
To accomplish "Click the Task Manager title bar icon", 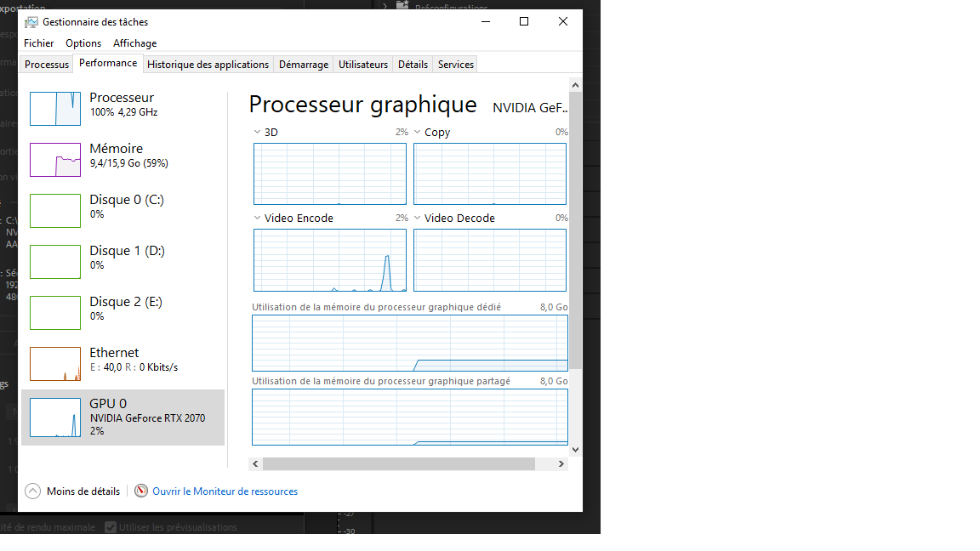I will [x=30, y=21].
